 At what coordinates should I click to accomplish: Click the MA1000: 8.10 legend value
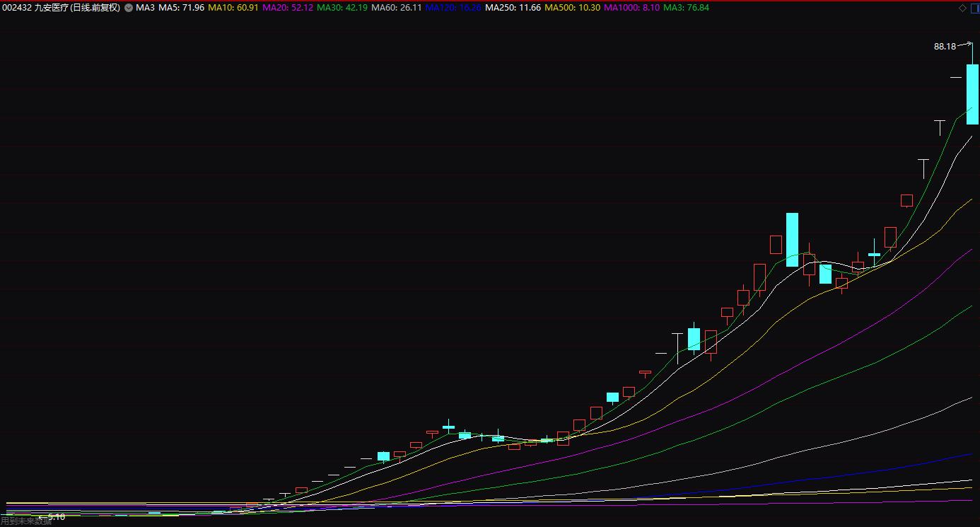(632, 8)
